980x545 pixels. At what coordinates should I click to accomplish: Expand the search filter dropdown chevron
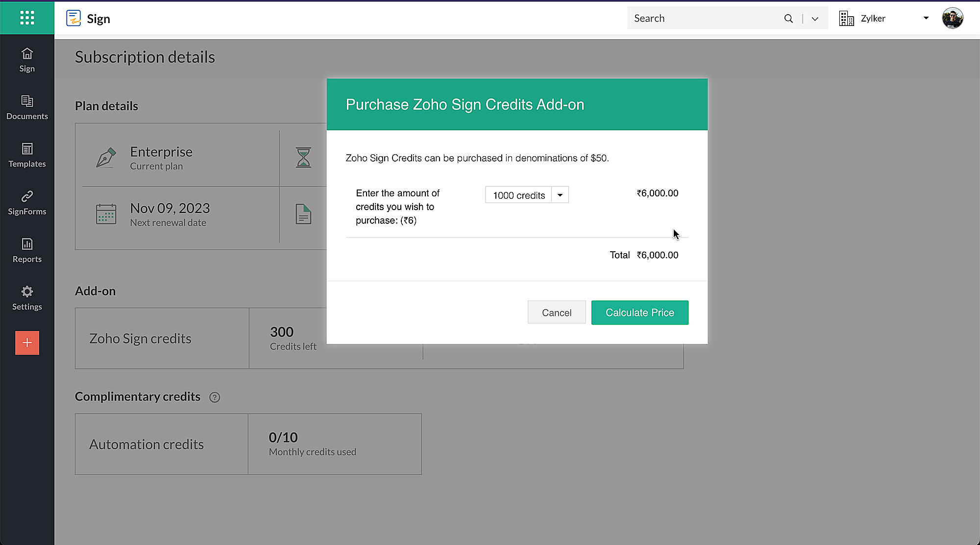pyautogui.click(x=815, y=19)
